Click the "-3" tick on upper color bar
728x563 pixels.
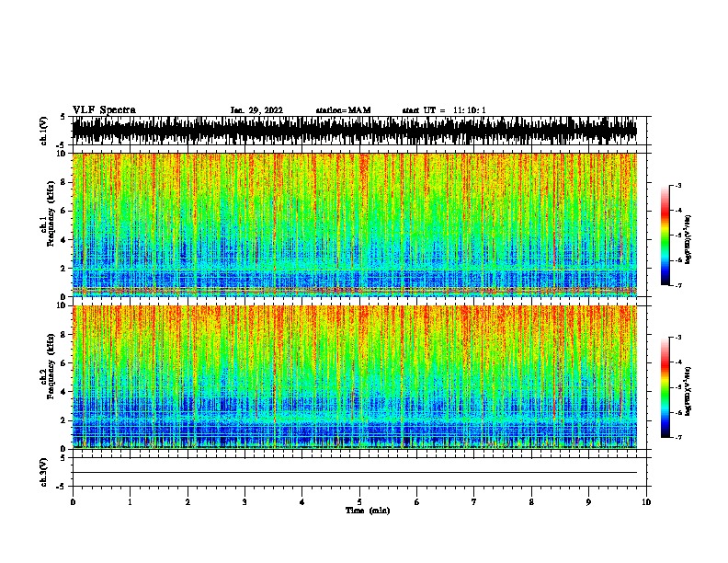click(x=678, y=185)
